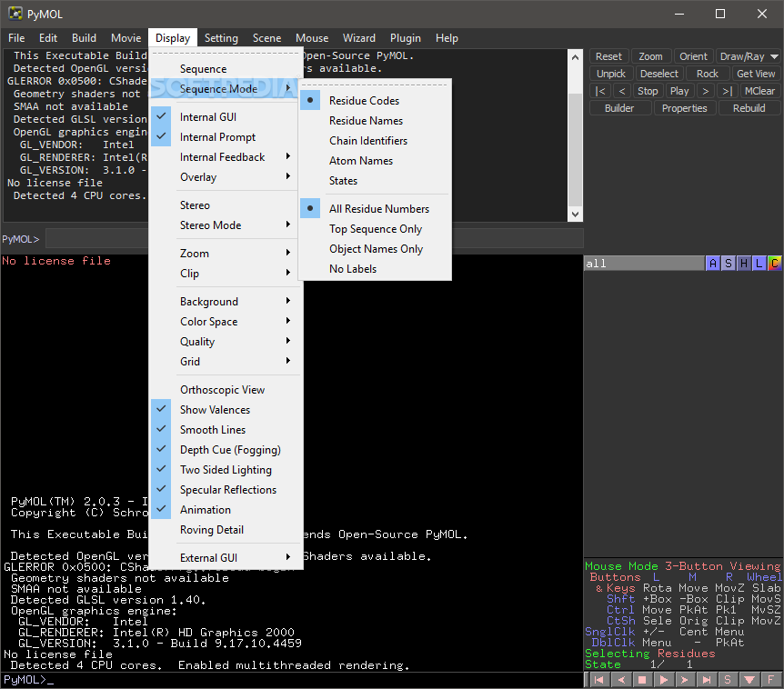This screenshot has height=689, width=784.
Task: Expand the Background submenu
Action: point(226,302)
